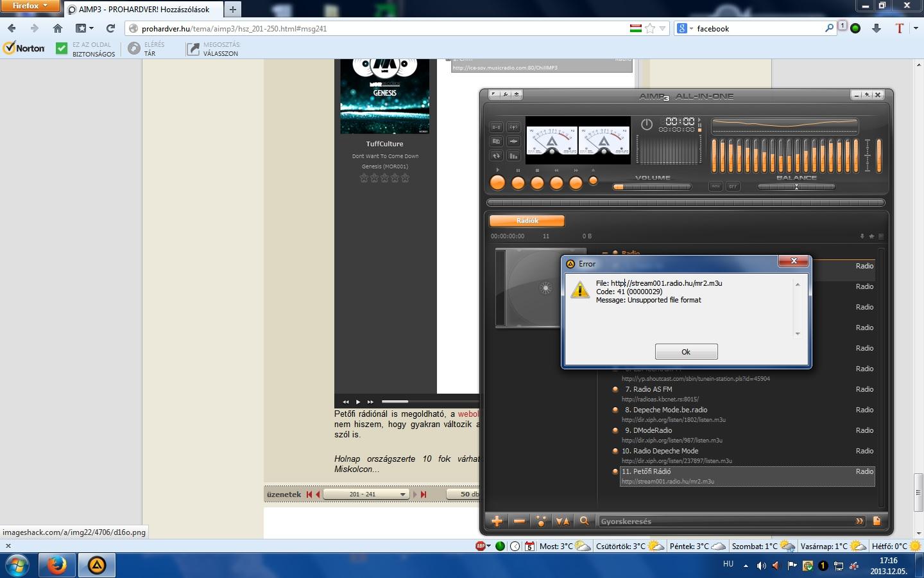Click the playlist menu lines icon
924x578 pixels.
pyautogui.click(x=881, y=236)
